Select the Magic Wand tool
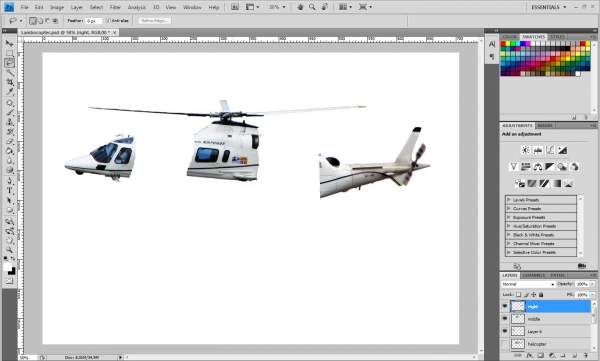 pyautogui.click(x=10, y=72)
